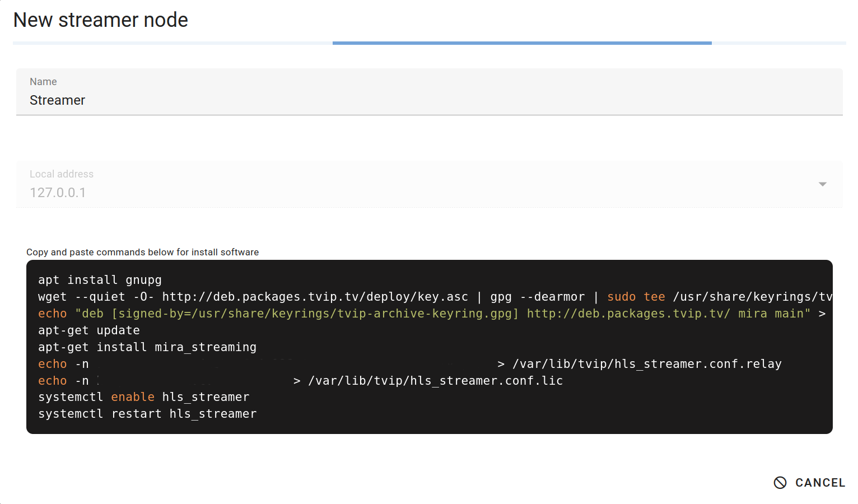The image size is (858, 504).
Task: Select the 'apt install gnupg' command line
Action: pyautogui.click(x=100, y=280)
